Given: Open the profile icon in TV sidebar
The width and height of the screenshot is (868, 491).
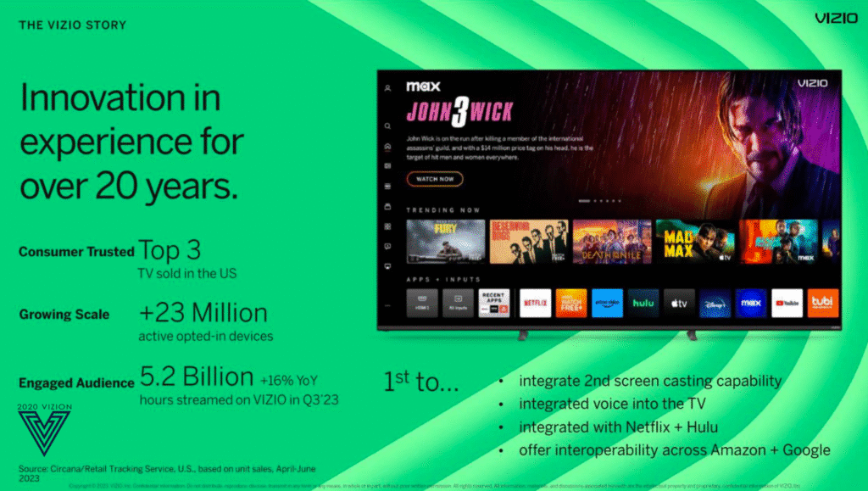Looking at the screenshot, I should point(387,87).
